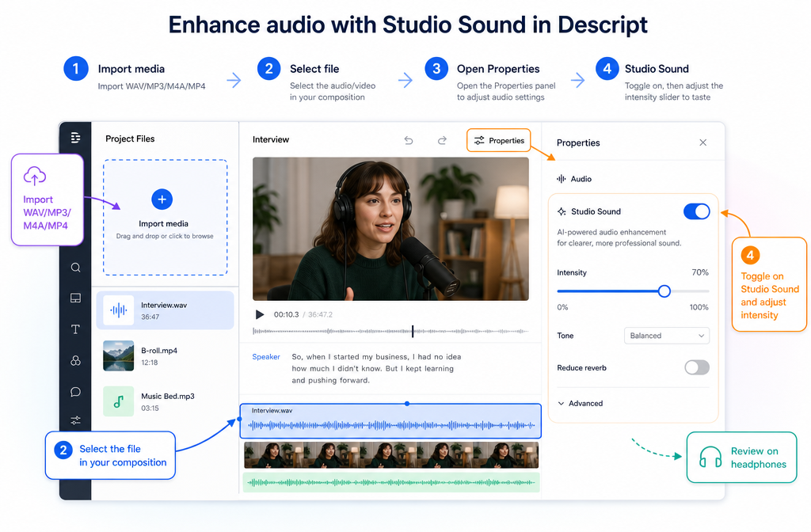Click the Intensity slider handle
The image size is (811, 532).
(x=664, y=291)
